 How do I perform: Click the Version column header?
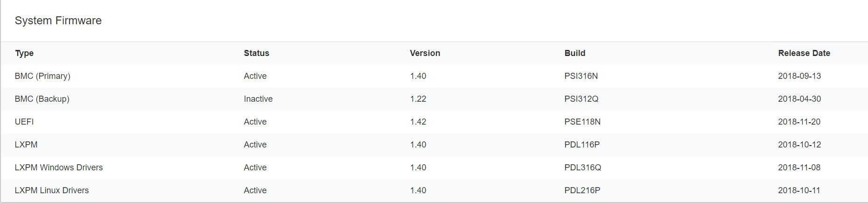[425, 53]
